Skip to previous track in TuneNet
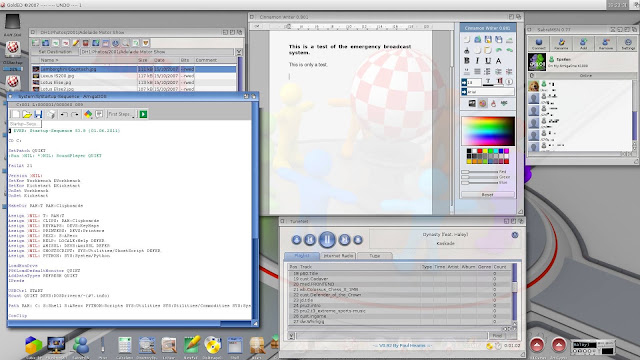Screen dimensions: 640x360 (x=310, y=240)
